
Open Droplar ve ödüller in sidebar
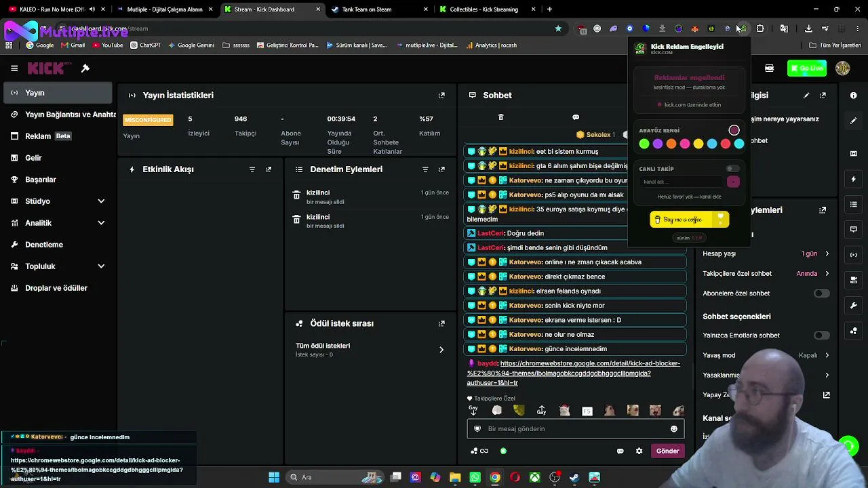coord(58,288)
